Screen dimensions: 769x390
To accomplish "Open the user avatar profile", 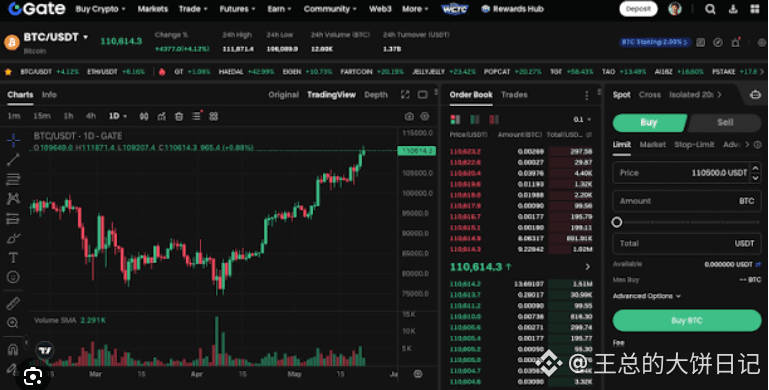I will point(675,9).
